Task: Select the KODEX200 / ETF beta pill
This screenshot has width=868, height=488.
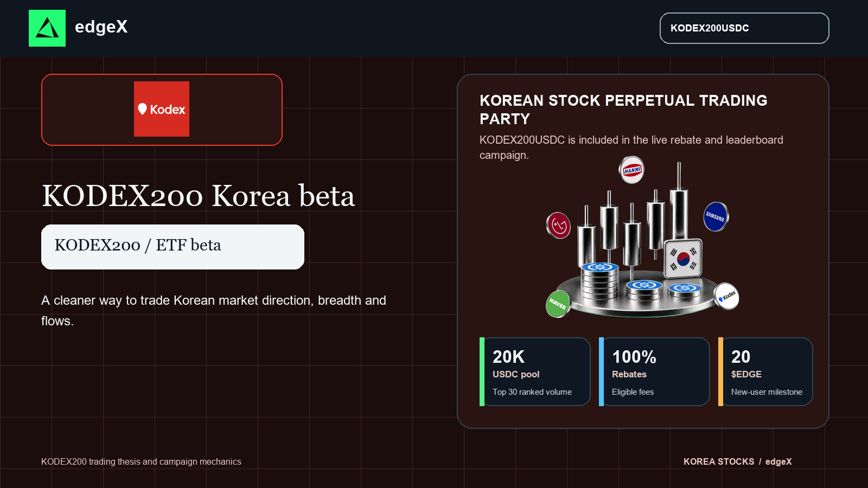Action: 173,247
